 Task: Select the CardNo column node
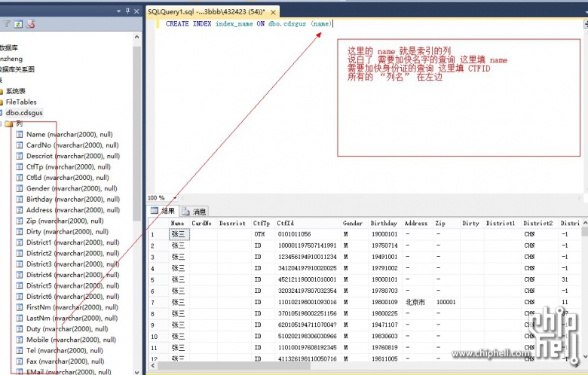72,145
